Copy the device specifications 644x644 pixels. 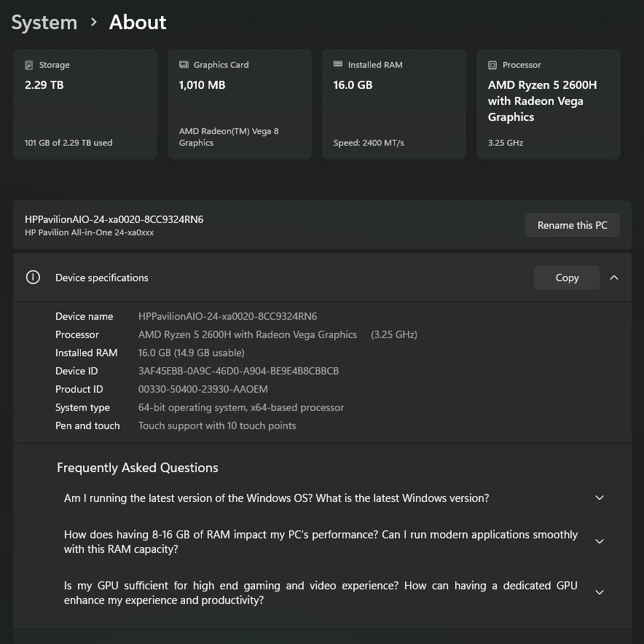click(567, 278)
